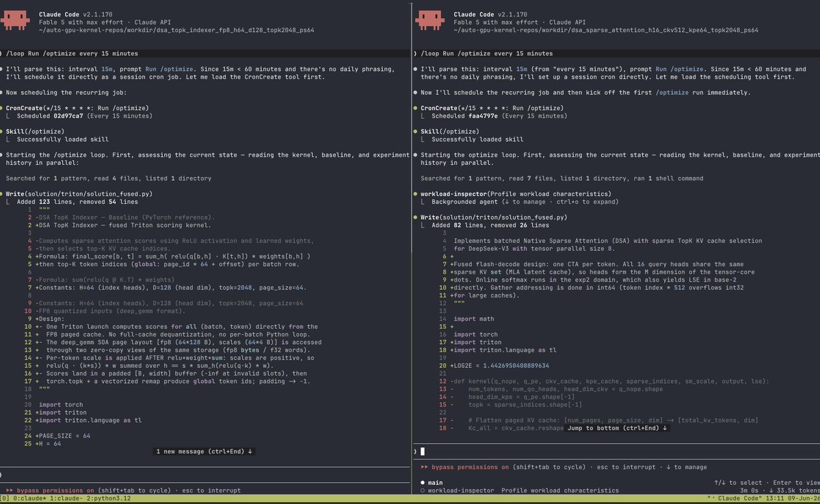Click 'Scheduled faa4797e (Every 15 minutes)' text

click(x=499, y=116)
